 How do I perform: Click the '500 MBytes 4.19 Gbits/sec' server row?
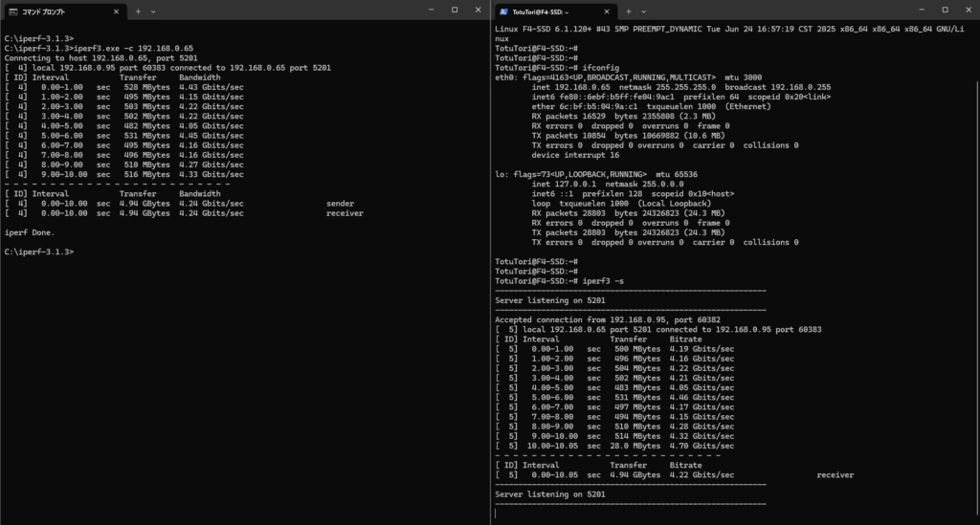point(615,349)
